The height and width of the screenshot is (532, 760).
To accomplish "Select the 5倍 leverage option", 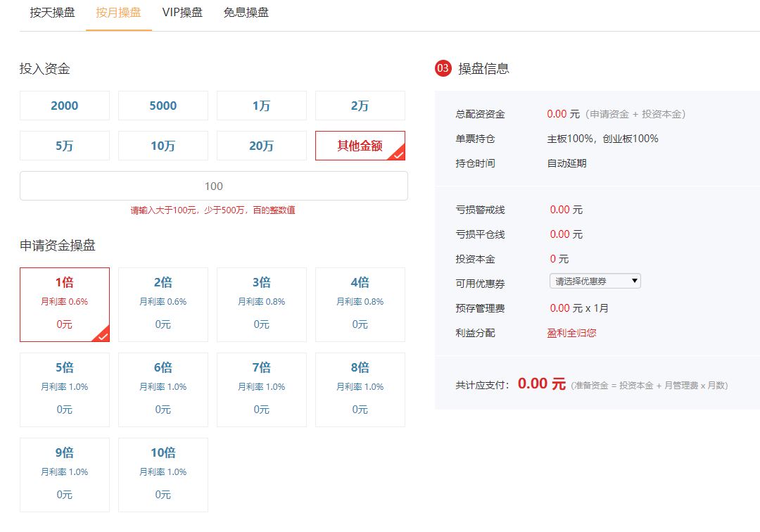I will [x=64, y=389].
